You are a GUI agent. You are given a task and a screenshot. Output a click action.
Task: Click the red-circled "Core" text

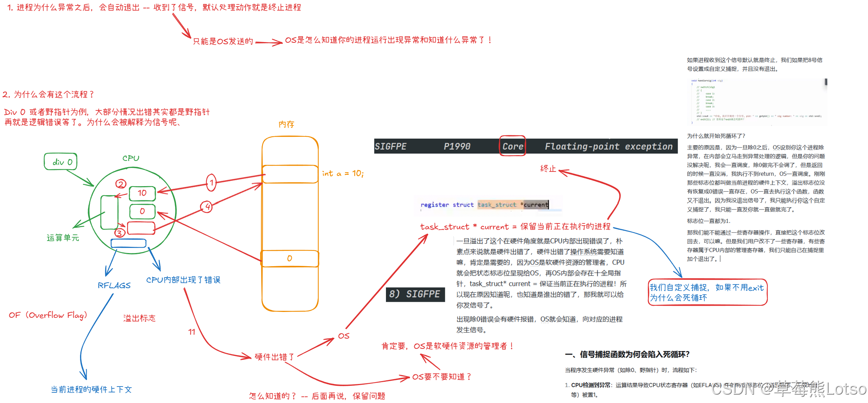pos(512,146)
